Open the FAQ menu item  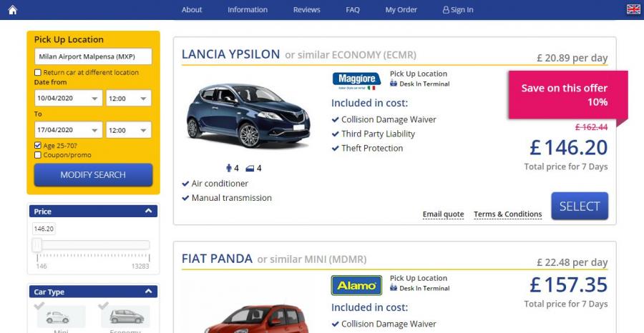(352, 10)
